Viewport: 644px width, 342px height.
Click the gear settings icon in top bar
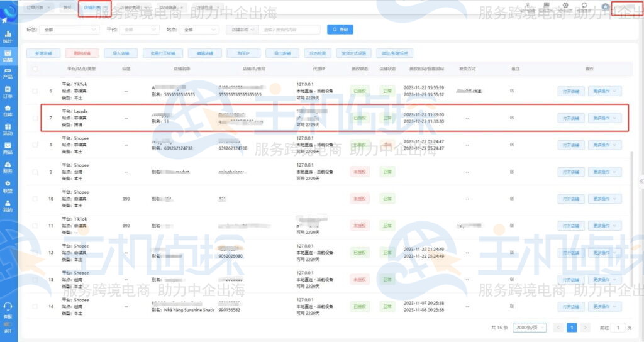[565, 6]
